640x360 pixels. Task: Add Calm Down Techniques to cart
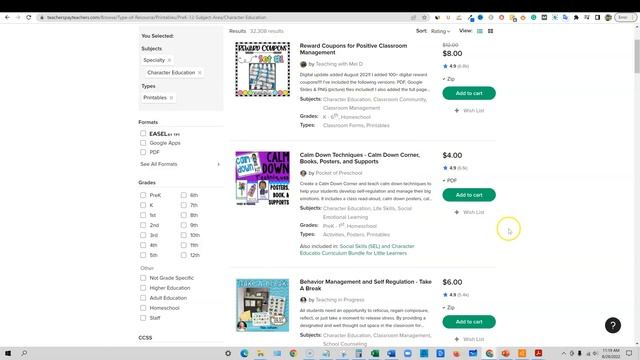pyautogui.click(x=469, y=195)
